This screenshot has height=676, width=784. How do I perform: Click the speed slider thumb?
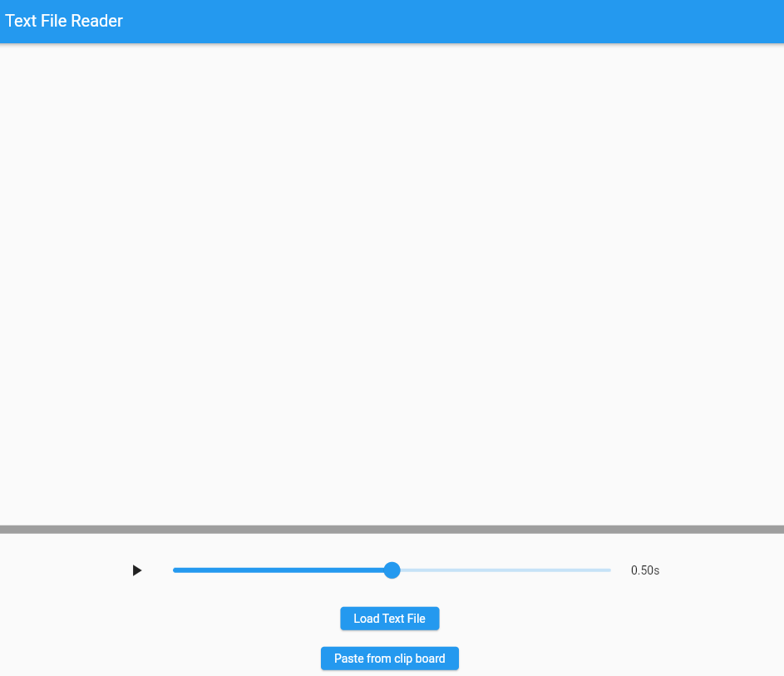pos(392,570)
